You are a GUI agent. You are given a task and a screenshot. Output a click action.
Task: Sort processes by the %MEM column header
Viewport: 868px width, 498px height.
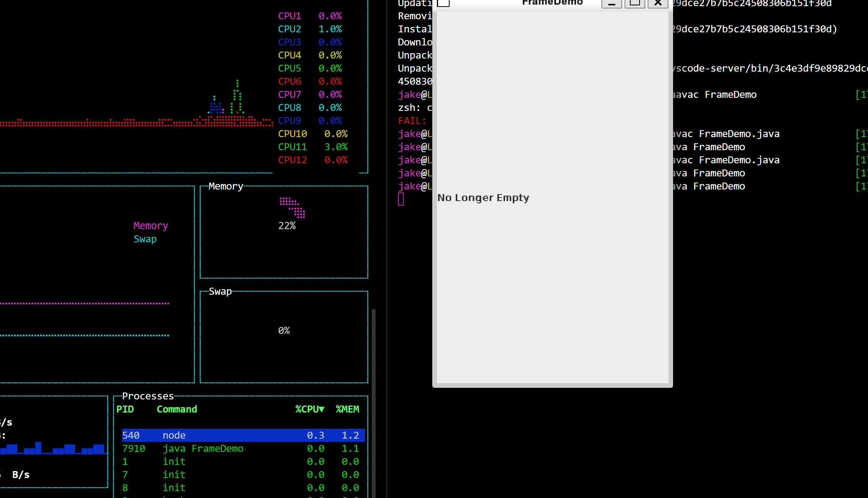pos(348,409)
